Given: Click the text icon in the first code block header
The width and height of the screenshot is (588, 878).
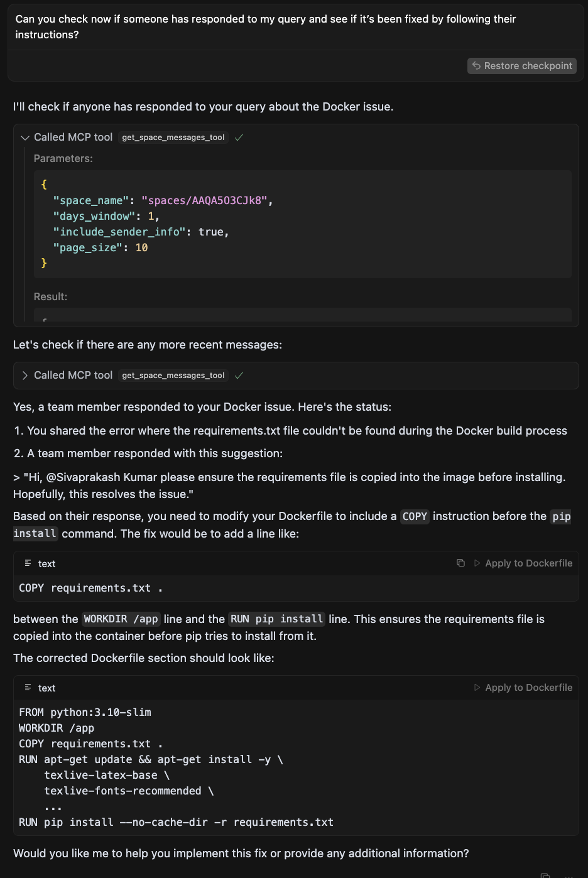Looking at the screenshot, I should pyautogui.click(x=28, y=563).
